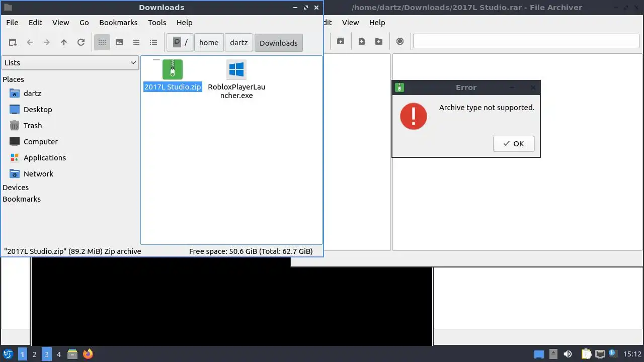The image size is (644, 362).
Task: Open the Bookmarks menu
Action: [118, 23]
